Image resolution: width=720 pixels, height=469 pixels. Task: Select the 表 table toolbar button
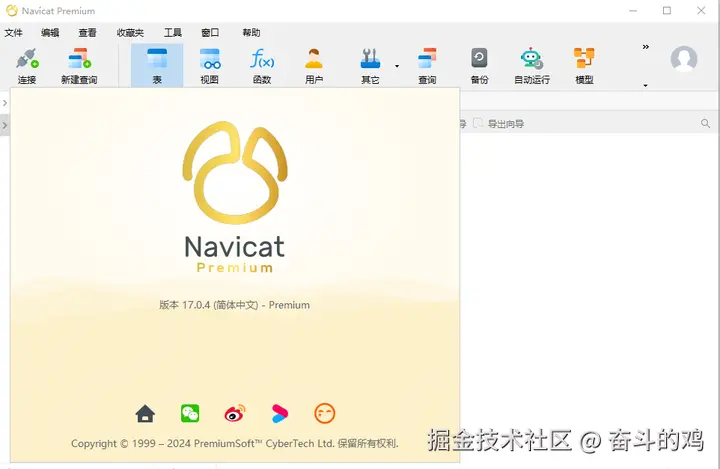[157, 66]
